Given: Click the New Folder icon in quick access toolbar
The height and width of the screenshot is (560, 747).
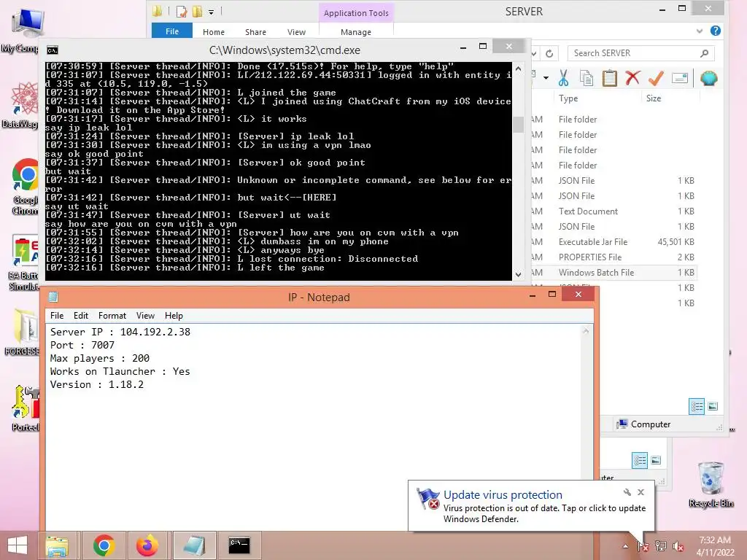Looking at the screenshot, I should [x=197, y=11].
